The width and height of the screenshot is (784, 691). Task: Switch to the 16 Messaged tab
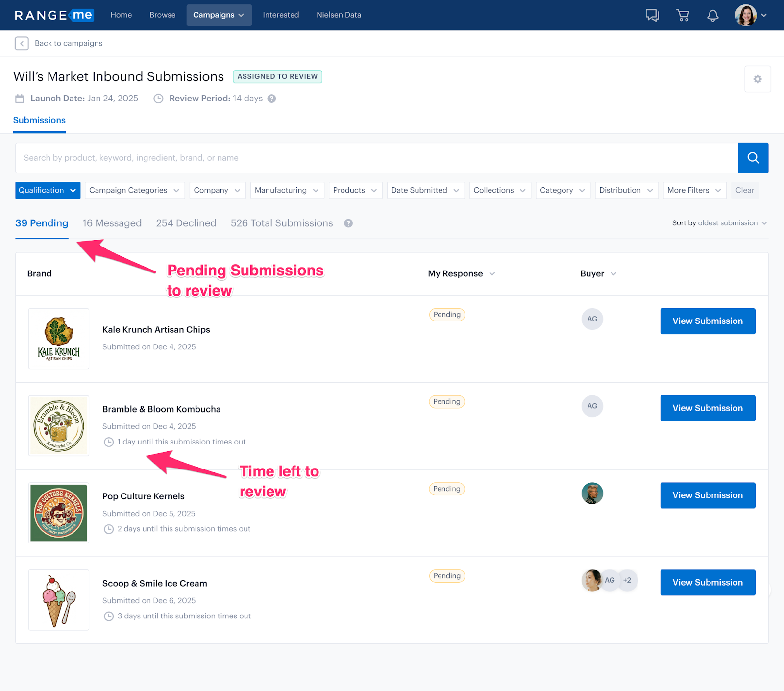tap(112, 223)
